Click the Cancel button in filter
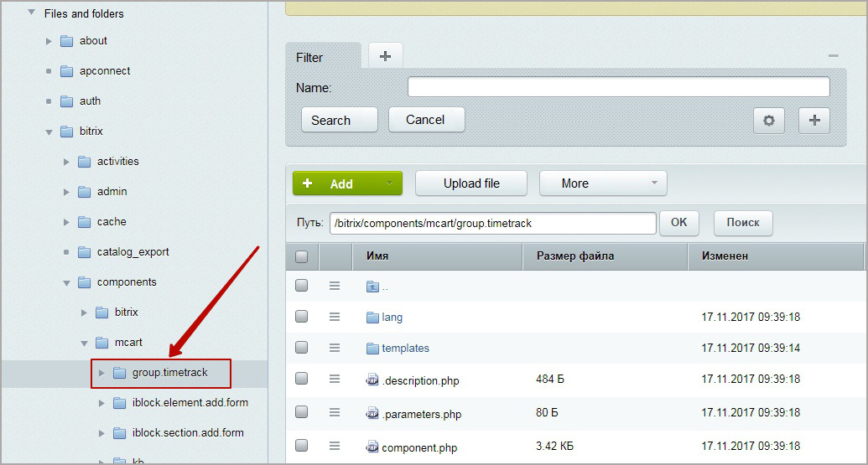Viewport: 868px width, 465px height. click(426, 120)
